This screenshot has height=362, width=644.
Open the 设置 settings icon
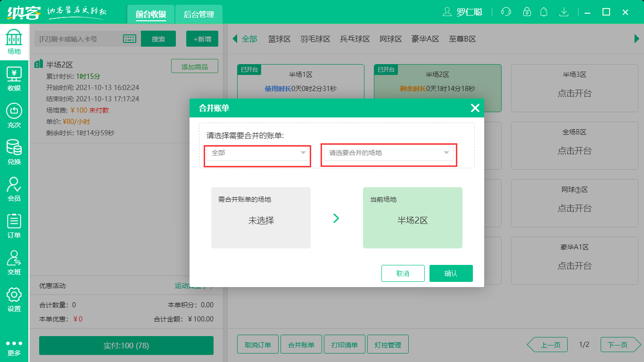pyautogui.click(x=13, y=296)
